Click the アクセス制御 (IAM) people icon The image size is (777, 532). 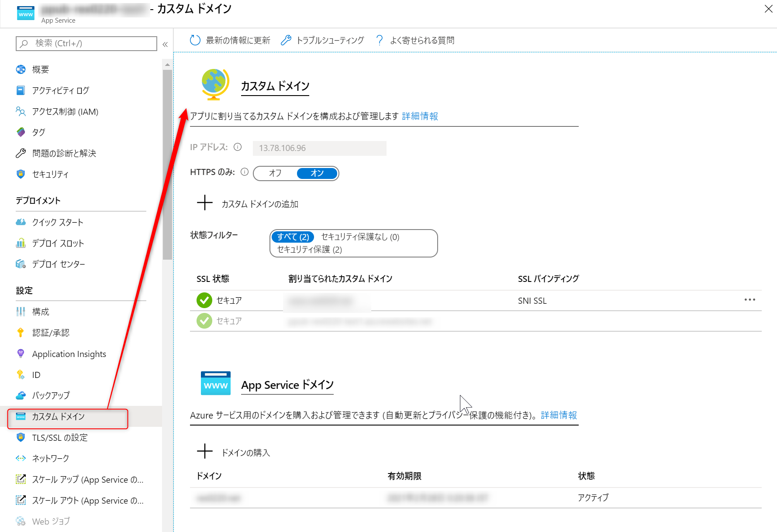(x=21, y=111)
